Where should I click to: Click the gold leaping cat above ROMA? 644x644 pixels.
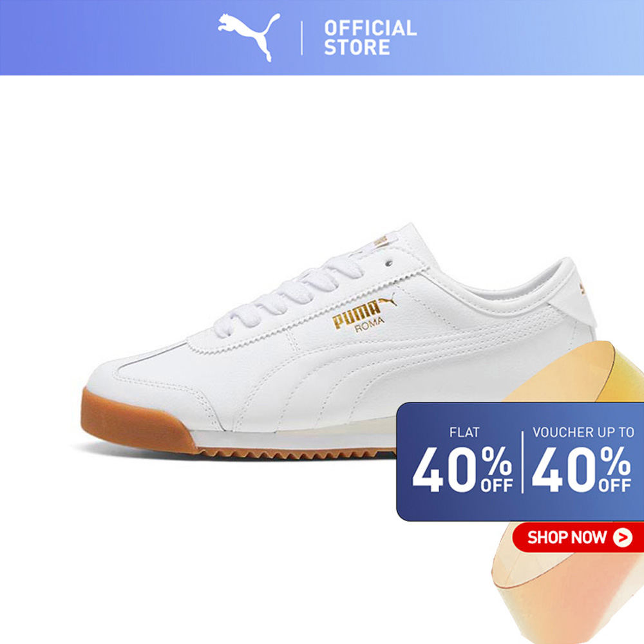[x=388, y=299]
